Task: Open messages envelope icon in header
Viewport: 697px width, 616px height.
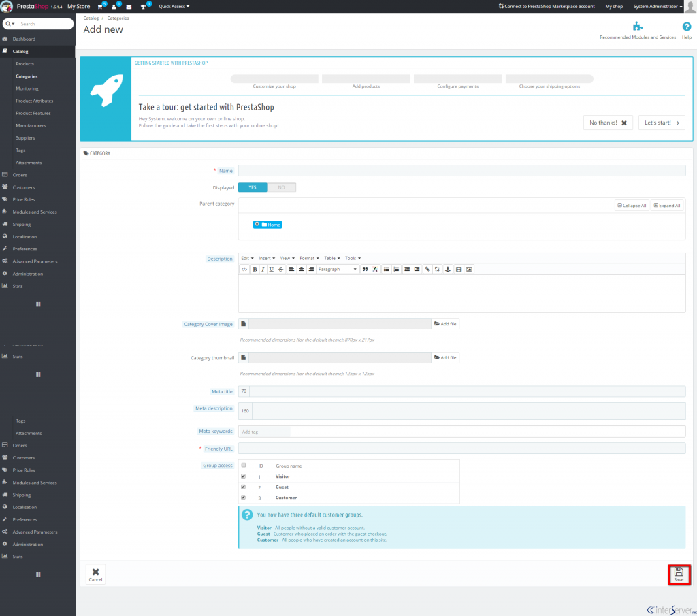Action: [x=129, y=7]
